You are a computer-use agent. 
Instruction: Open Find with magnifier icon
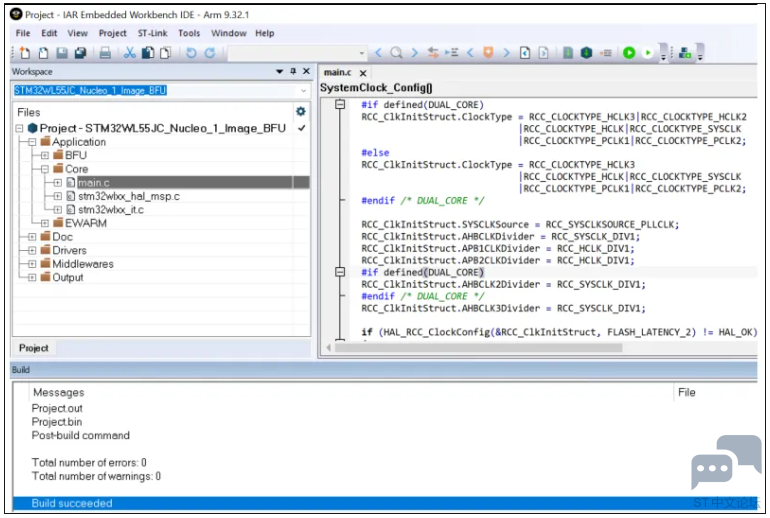[396, 53]
